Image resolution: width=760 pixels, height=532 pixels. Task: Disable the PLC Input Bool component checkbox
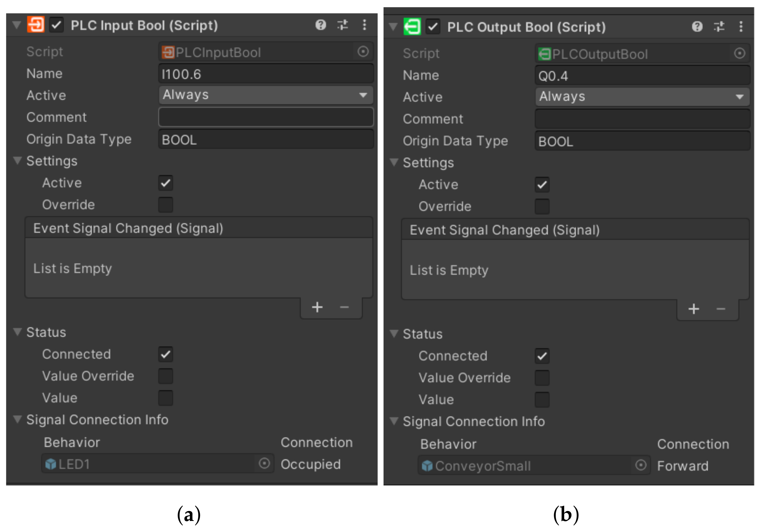(57, 25)
